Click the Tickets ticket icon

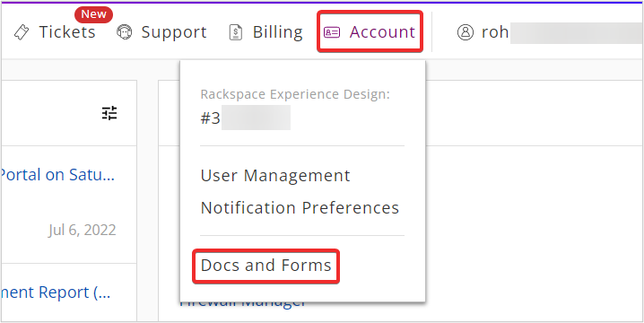(22, 32)
